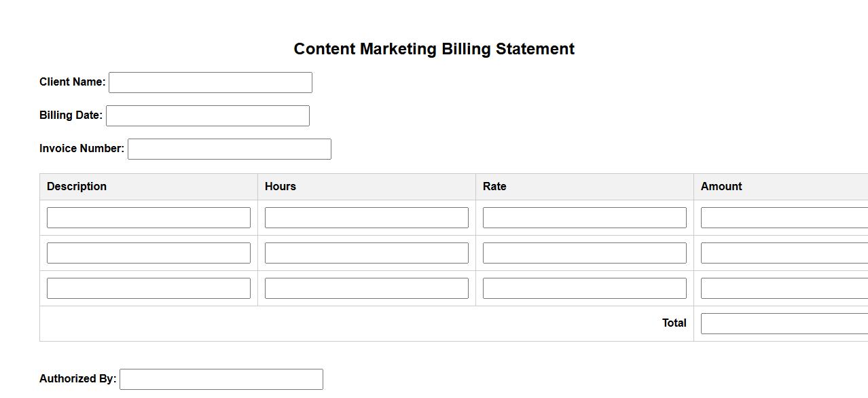Focus the third row Hours box
Screen dimensions: 868x398
(367, 288)
